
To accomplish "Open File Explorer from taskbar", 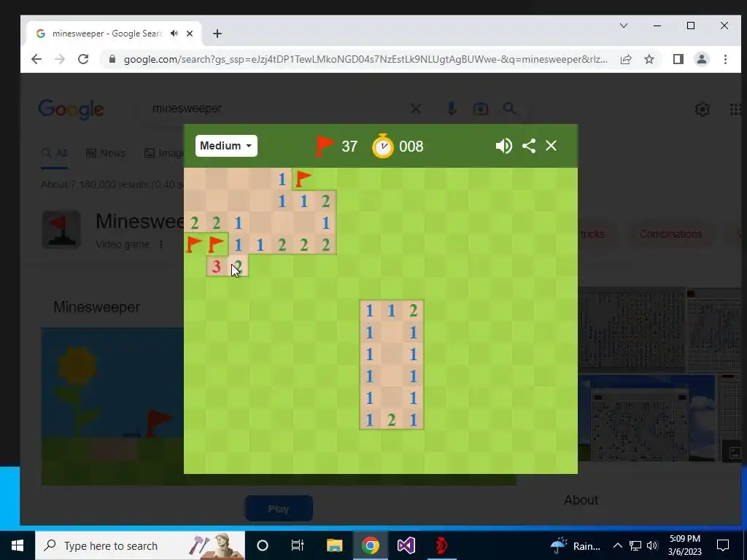I will [x=334, y=545].
